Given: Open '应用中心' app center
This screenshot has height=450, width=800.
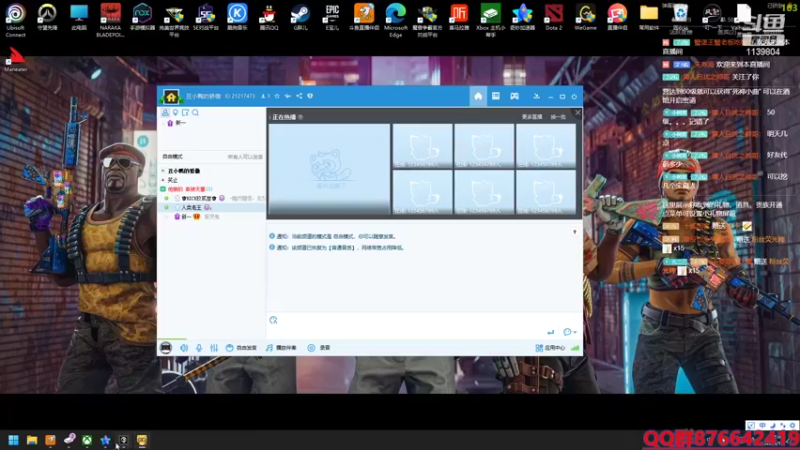Looking at the screenshot, I should [550, 348].
